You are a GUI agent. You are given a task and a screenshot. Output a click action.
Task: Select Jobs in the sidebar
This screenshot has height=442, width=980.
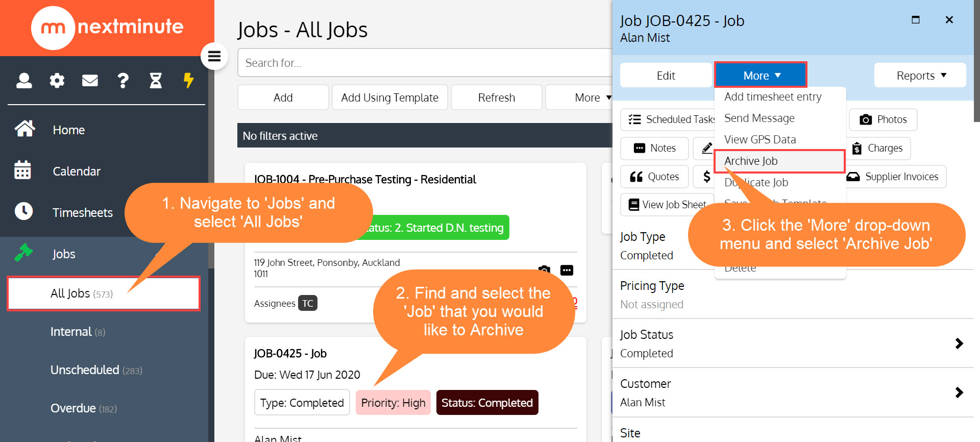(64, 254)
